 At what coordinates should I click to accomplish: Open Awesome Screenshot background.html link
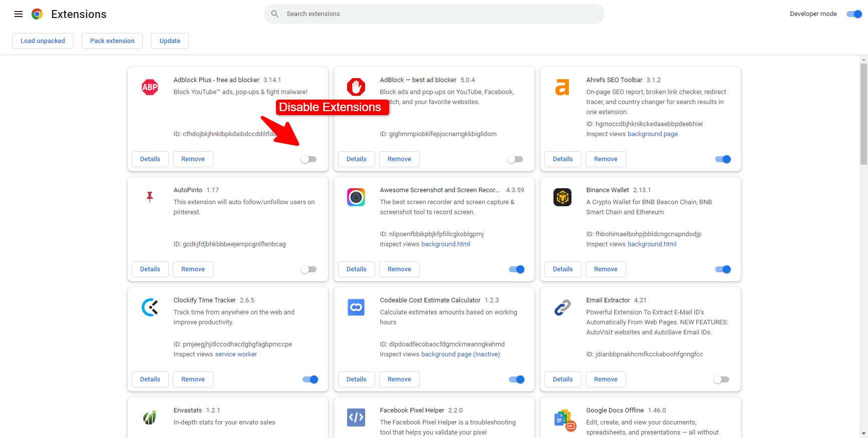[446, 244]
